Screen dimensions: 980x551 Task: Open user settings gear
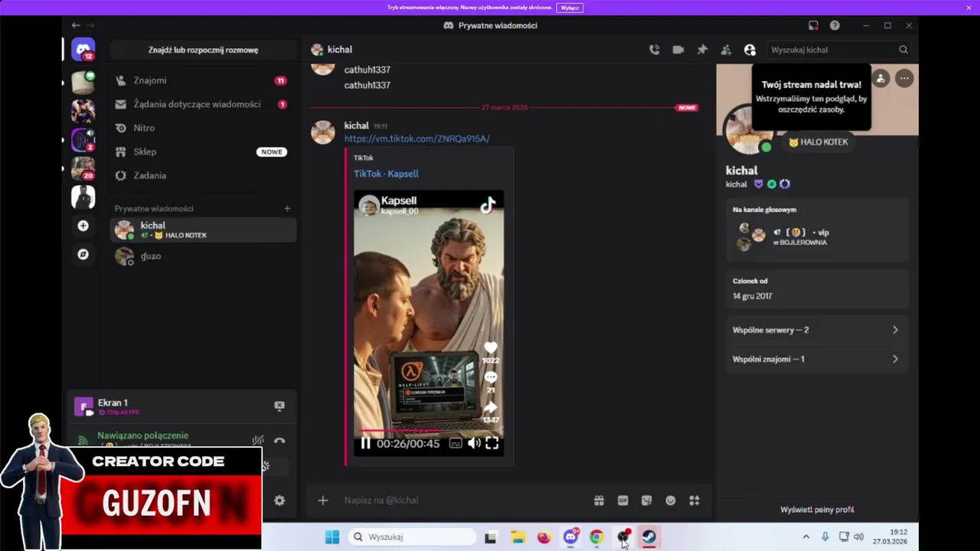click(279, 500)
